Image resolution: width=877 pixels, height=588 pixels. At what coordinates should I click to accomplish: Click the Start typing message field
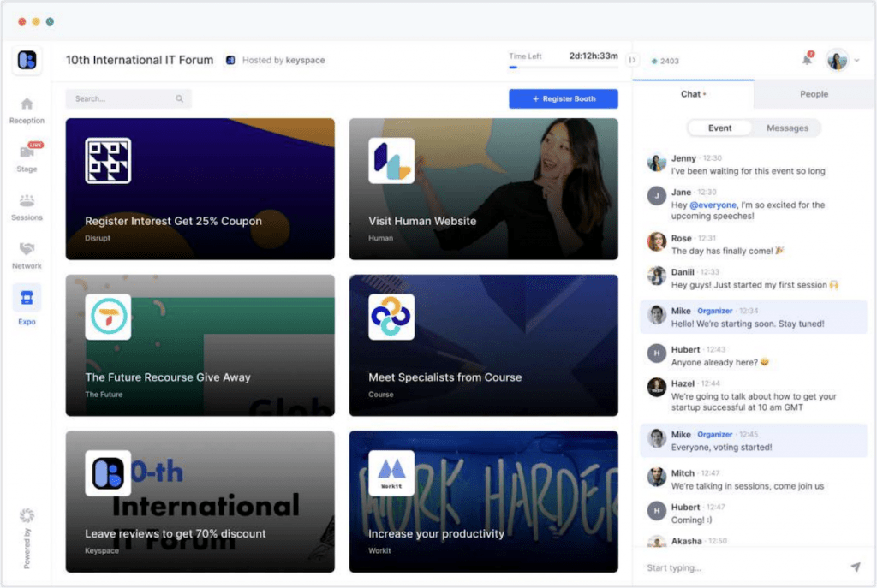[737, 567]
